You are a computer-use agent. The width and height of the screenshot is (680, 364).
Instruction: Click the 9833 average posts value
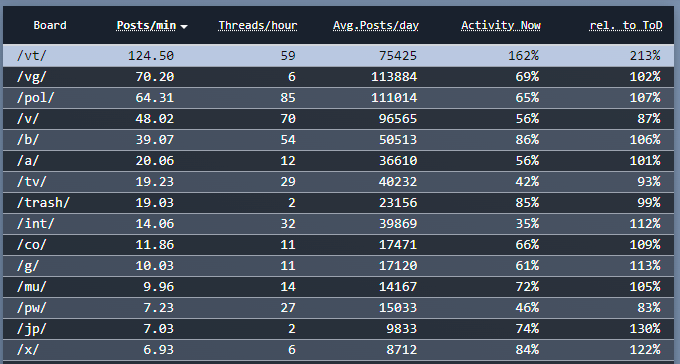pos(402,328)
